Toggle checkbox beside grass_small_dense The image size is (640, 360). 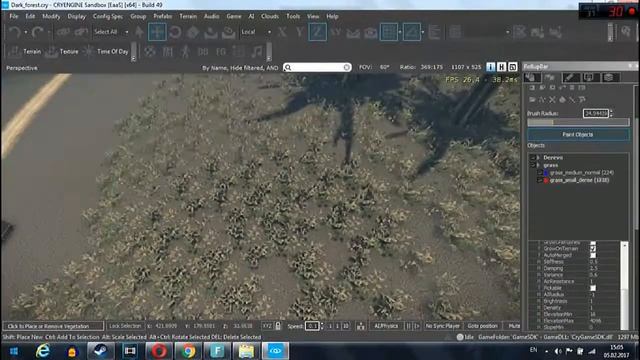540,180
